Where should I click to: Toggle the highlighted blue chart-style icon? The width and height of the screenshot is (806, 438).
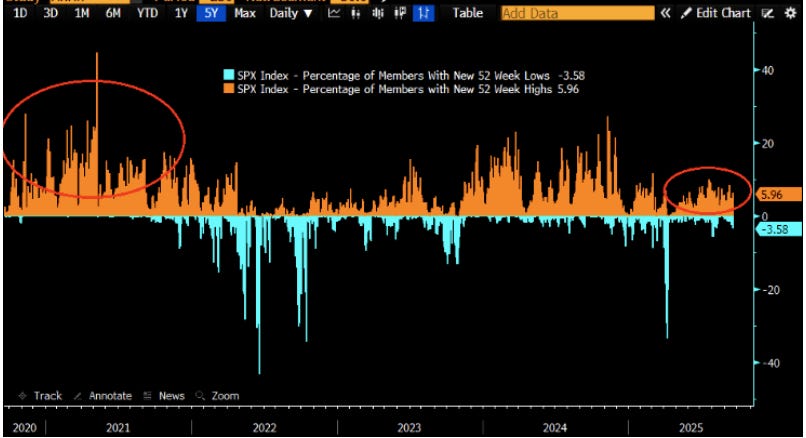423,13
